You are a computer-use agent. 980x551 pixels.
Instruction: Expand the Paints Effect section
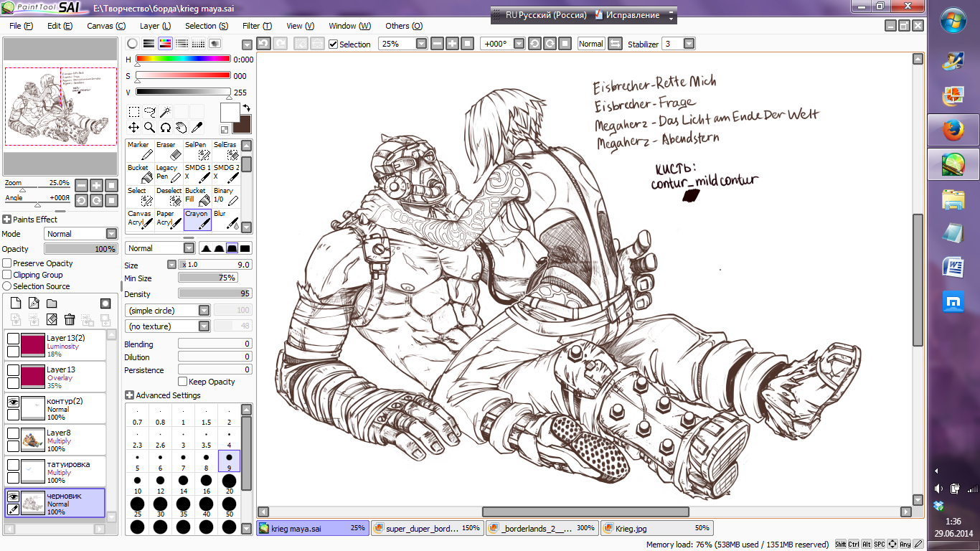click(6, 220)
